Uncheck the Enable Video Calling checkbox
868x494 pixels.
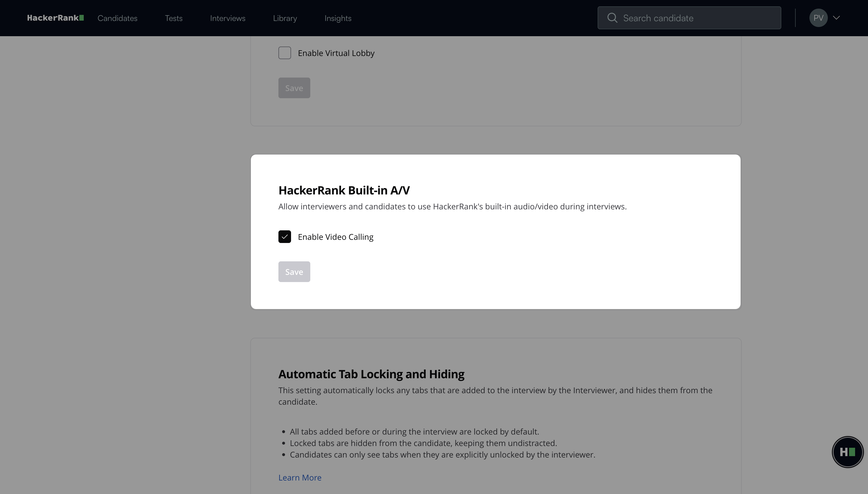coord(284,237)
